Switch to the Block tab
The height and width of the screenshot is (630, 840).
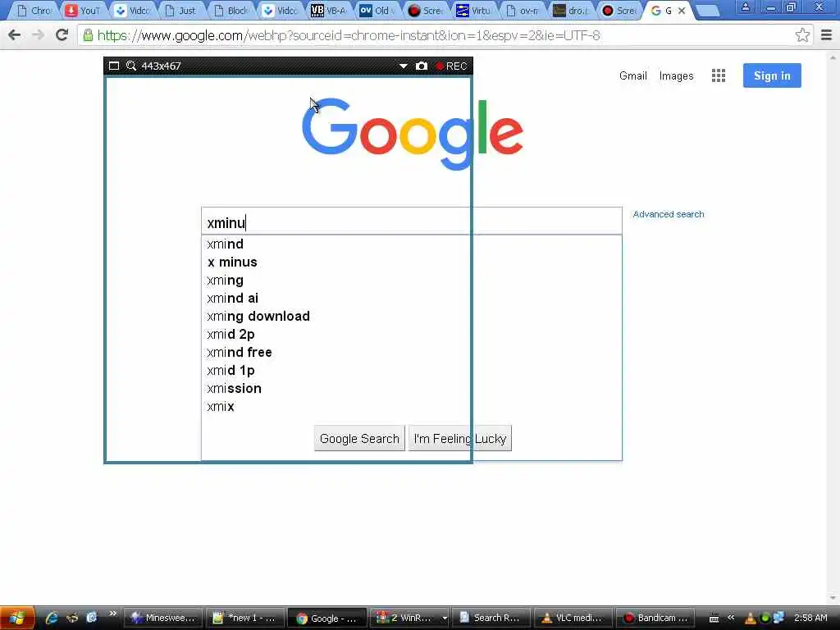pos(231,11)
